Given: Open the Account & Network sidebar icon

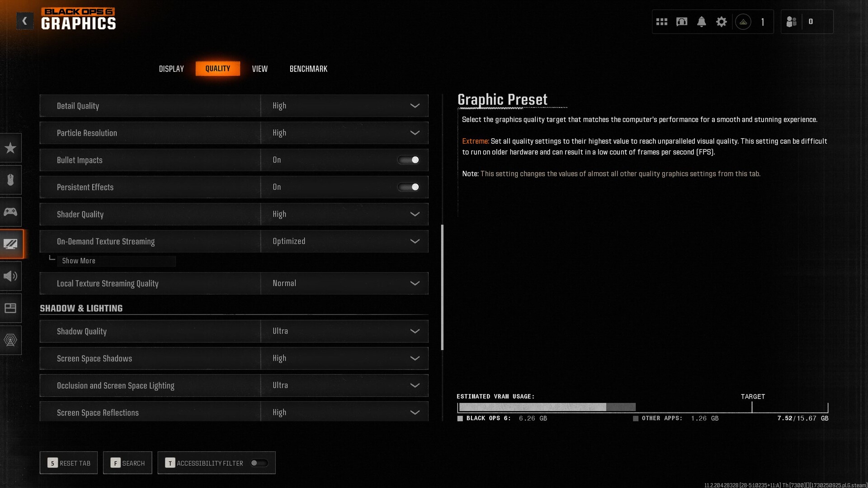Looking at the screenshot, I should [x=10, y=340].
